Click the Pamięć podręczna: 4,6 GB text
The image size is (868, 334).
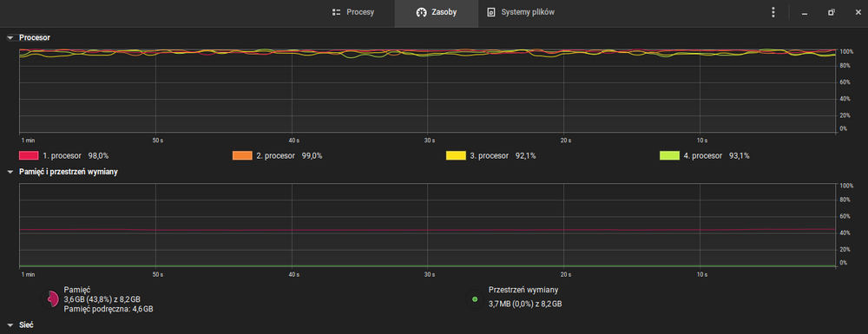click(x=108, y=309)
